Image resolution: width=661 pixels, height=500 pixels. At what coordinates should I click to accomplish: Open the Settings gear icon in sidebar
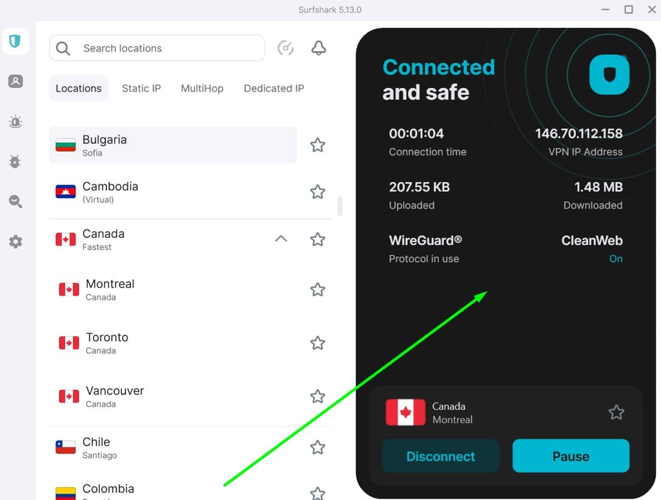point(15,242)
